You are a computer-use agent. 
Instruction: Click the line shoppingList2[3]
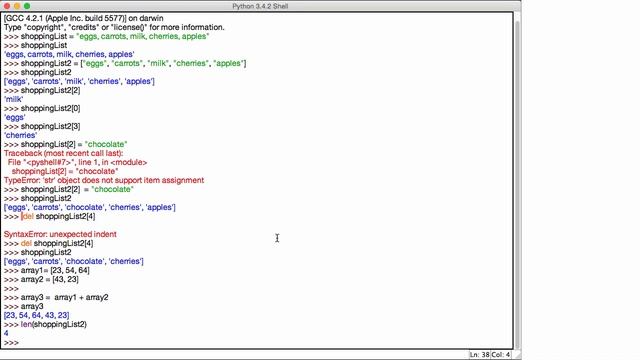coord(42,126)
